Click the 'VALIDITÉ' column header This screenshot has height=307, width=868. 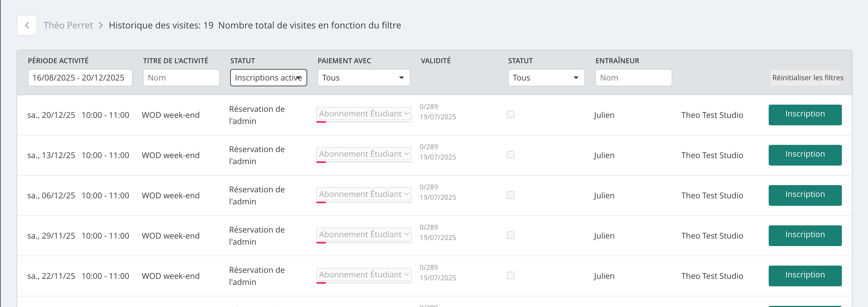[x=436, y=61]
